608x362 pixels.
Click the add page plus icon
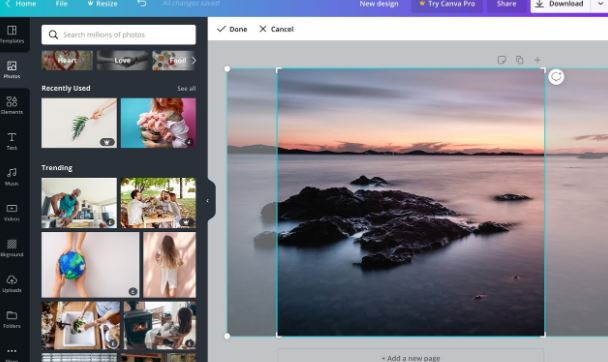click(x=537, y=60)
